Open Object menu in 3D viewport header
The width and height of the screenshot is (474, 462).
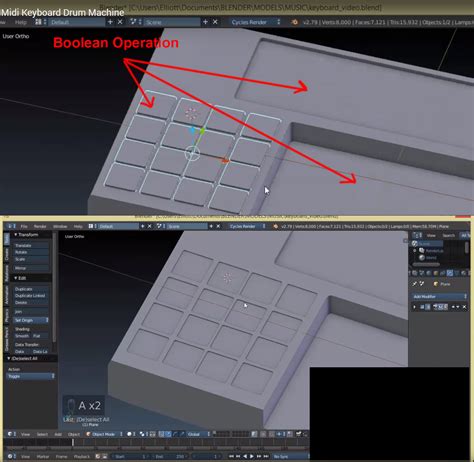(x=74, y=434)
